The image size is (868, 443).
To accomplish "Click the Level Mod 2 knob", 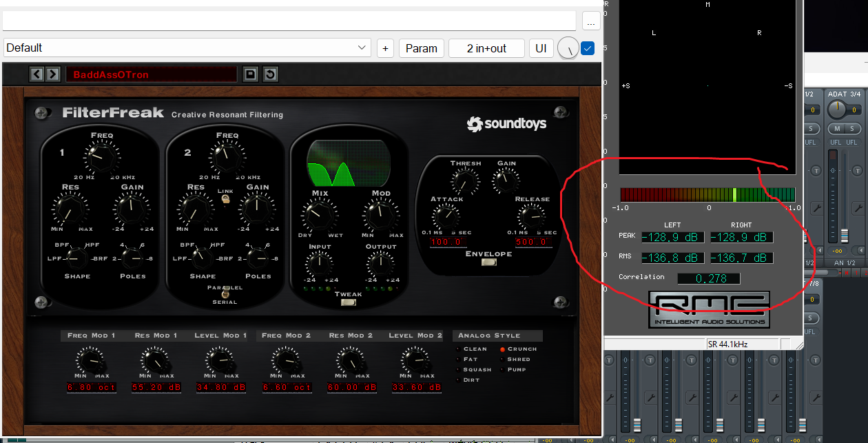I will [x=414, y=360].
